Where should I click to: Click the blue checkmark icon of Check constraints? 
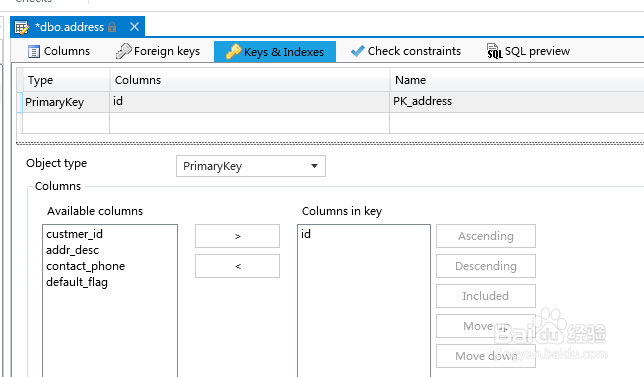click(357, 51)
